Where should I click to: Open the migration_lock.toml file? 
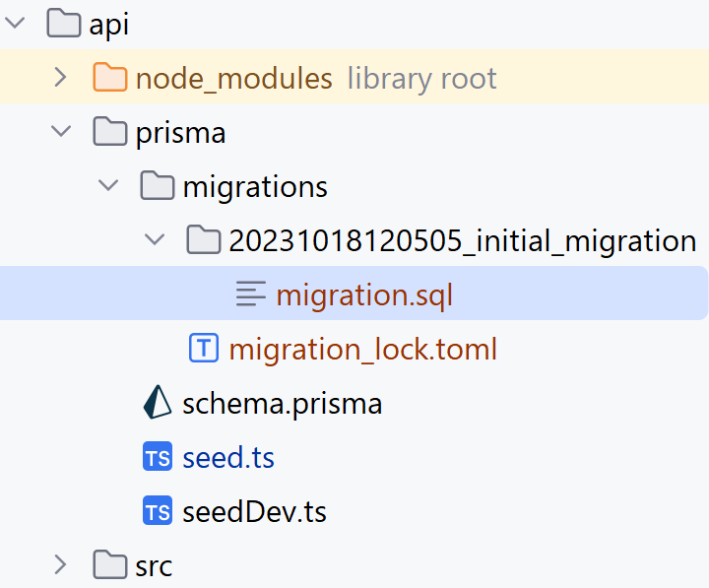(363, 350)
